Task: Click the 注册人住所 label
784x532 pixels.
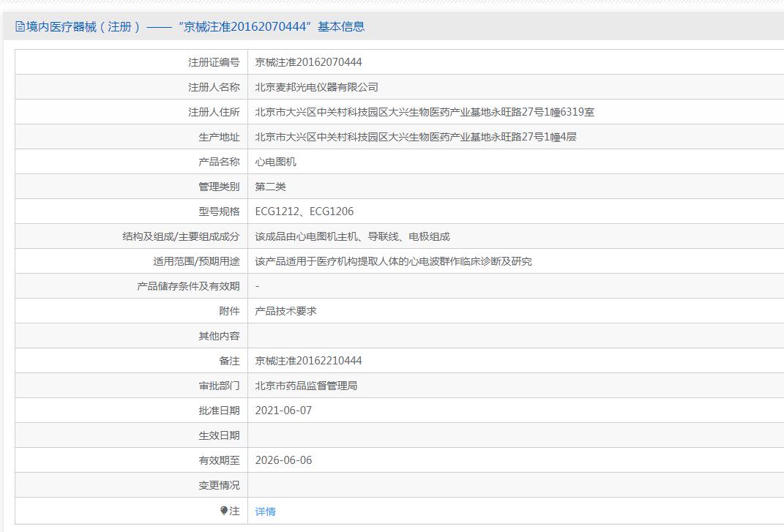Action: coord(214,112)
